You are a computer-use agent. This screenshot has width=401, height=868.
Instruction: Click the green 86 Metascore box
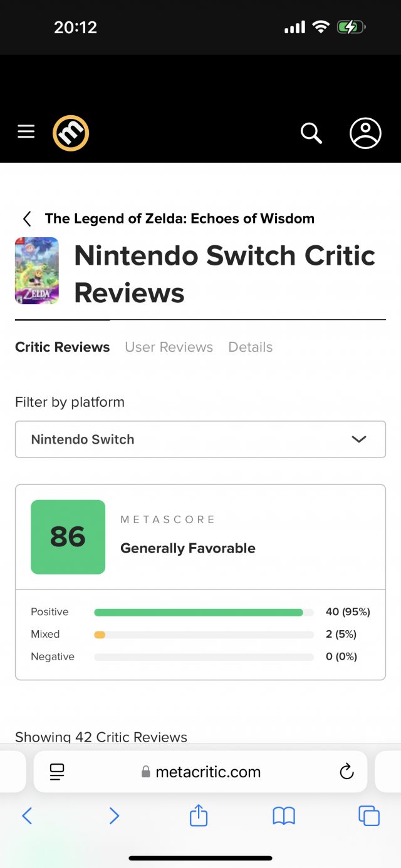point(68,537)
